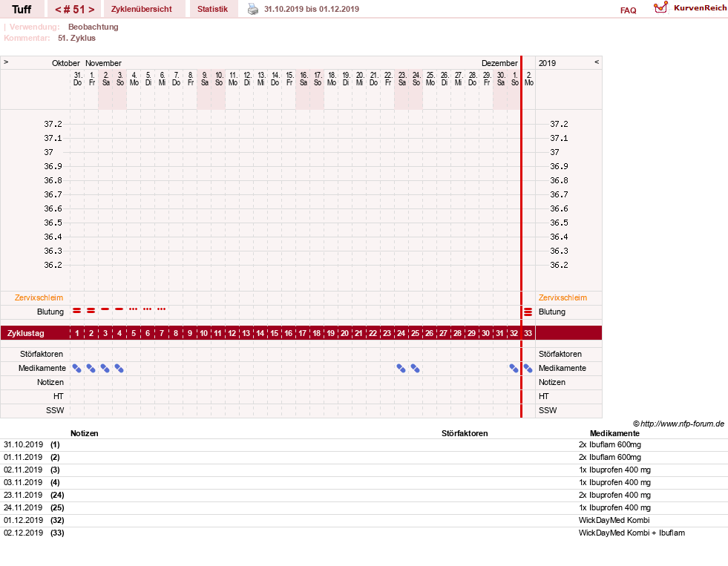Click medication pill icon on cycle day 25
This screenshot has width=728, height=566.
(x=415, y=369)
